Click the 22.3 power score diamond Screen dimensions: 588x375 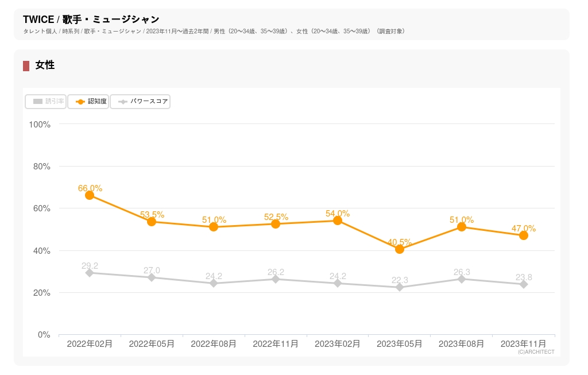[400, 287]
